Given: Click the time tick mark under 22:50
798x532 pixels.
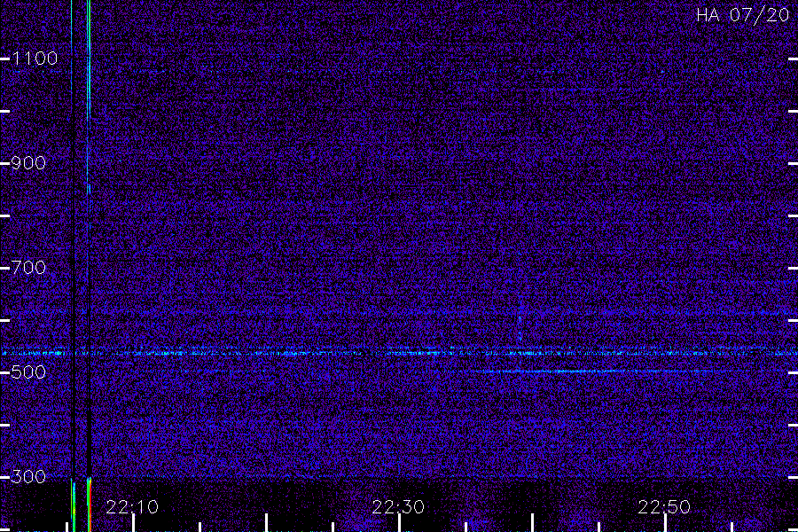Looking at the screenshot, I should click(x=665, y=523).
